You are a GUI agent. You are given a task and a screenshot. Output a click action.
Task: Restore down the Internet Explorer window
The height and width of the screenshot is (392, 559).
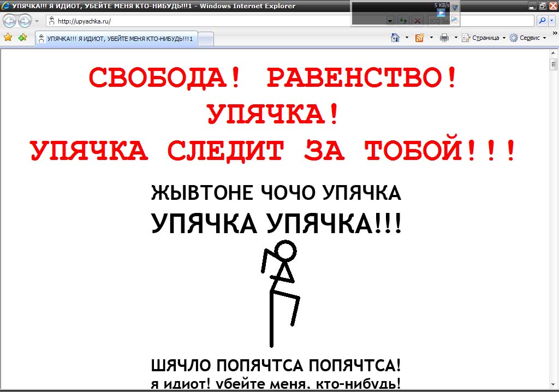click(x=542, y=5)
